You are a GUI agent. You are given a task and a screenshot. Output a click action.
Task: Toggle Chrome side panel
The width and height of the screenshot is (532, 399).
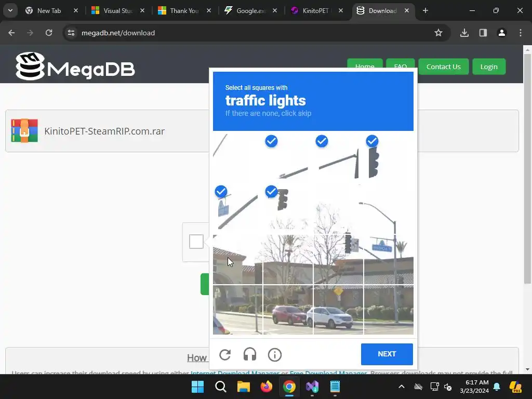tap(483, 33)
